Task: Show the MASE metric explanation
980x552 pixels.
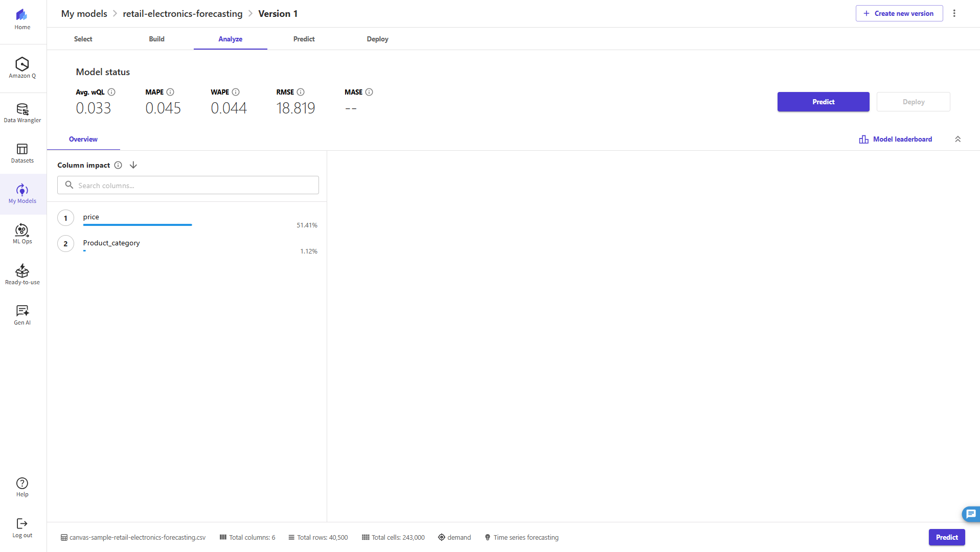Action: point(369,92)
